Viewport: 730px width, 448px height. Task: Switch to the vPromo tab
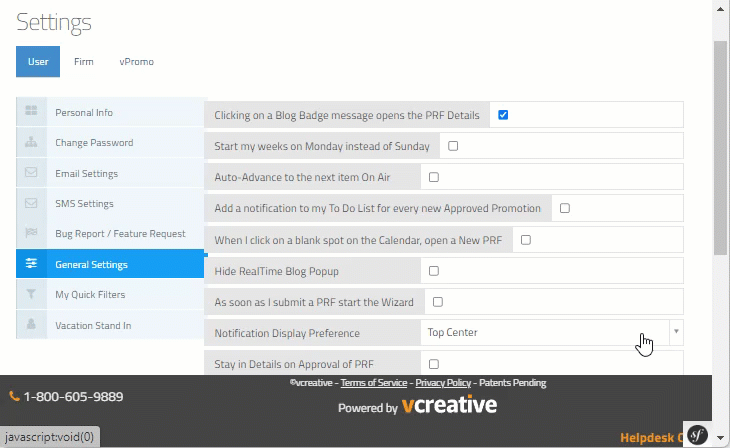(136, 61)
